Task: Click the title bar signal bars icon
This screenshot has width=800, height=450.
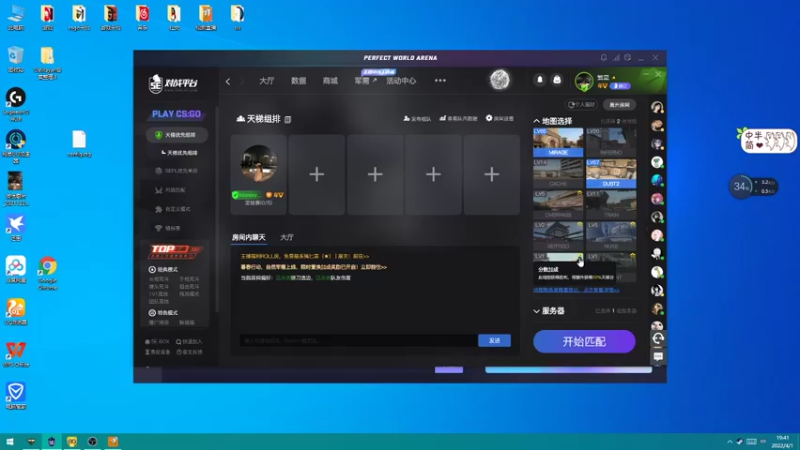Action: coord(616,58)
